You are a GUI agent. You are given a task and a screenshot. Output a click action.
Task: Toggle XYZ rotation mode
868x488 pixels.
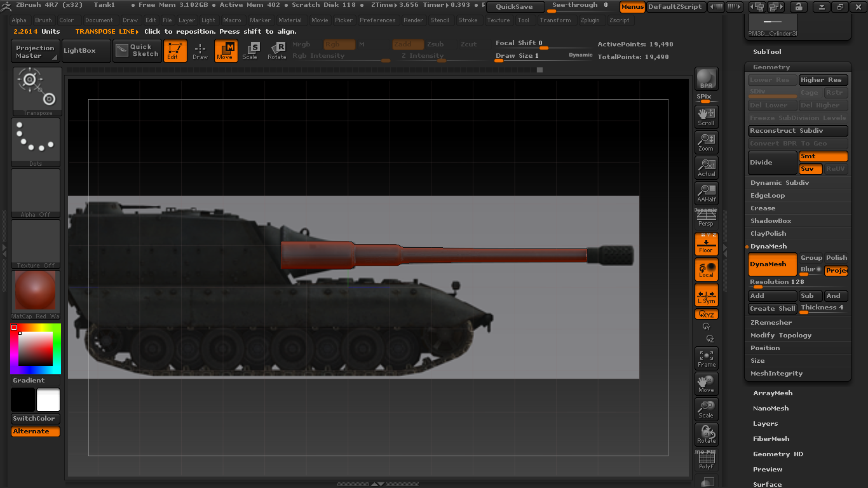[706, 315]
